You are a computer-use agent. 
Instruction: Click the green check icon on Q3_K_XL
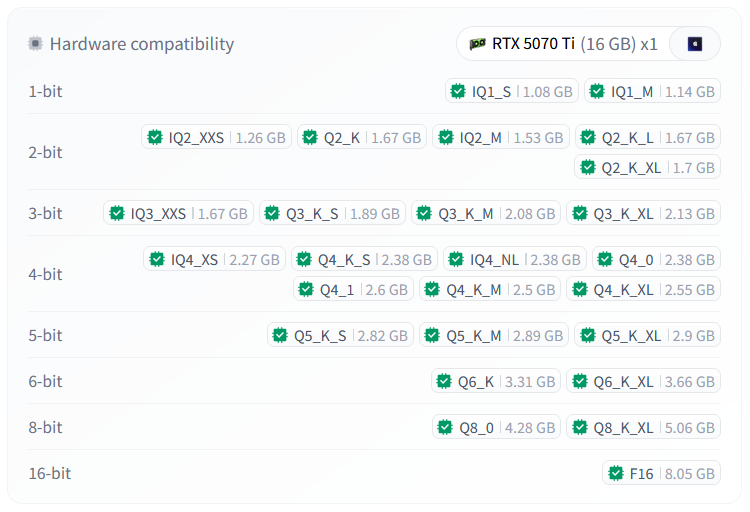(580, 213)
